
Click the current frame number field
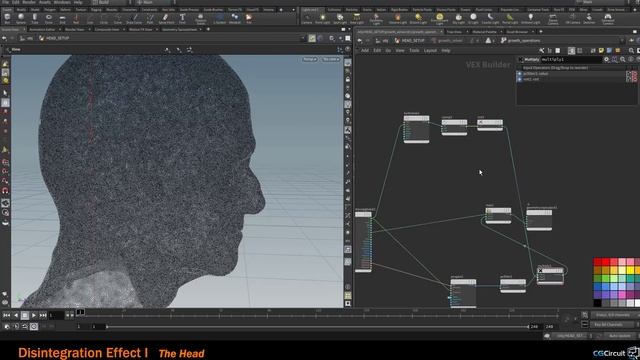(x=56, y=315)
